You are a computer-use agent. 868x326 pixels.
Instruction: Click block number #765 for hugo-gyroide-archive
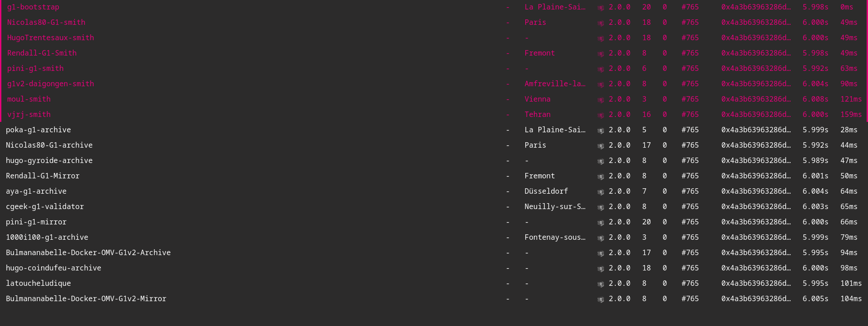click(690, 161)
